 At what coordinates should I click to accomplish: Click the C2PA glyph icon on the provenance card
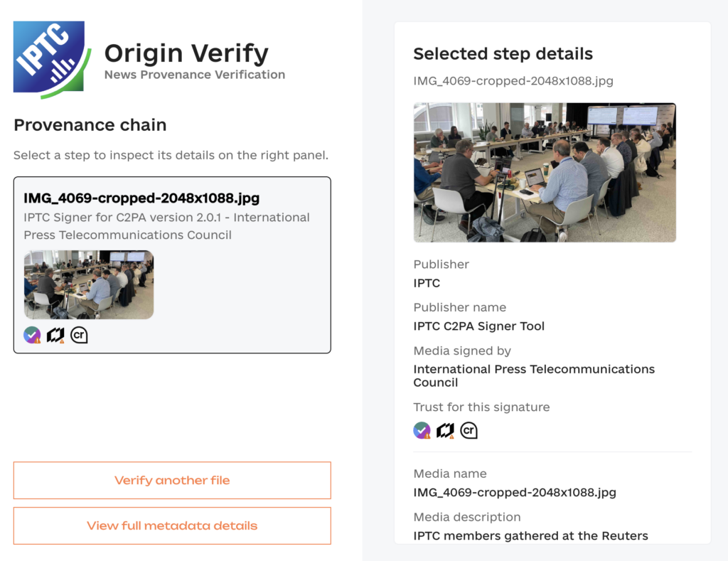pyautogui.click(x=55, y=334)
